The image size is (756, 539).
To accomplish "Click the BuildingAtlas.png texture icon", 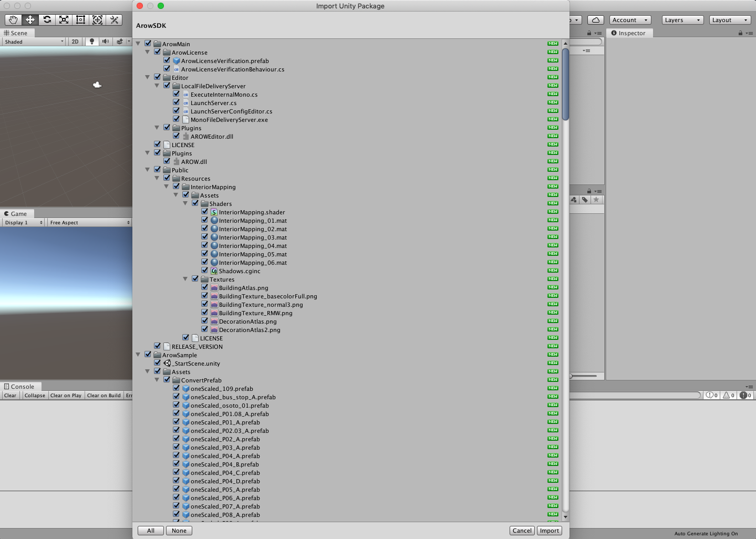I will coord(214,288).
